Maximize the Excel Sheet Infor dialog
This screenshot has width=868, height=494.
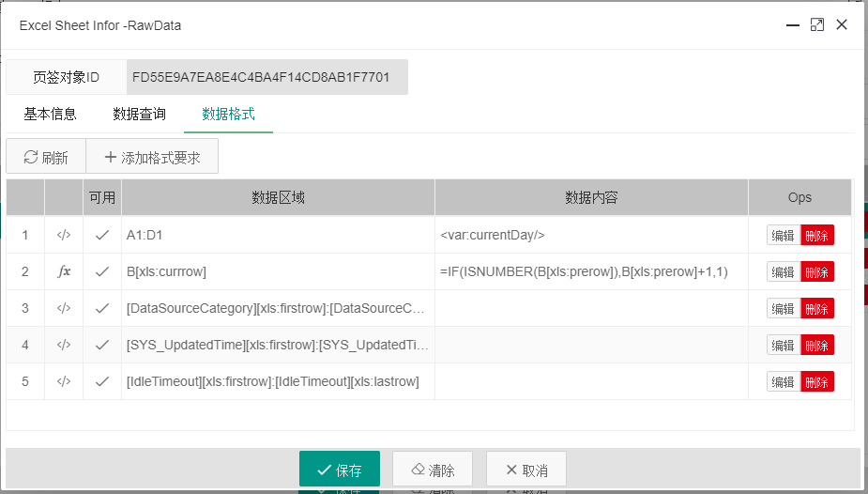pos(817,25)
